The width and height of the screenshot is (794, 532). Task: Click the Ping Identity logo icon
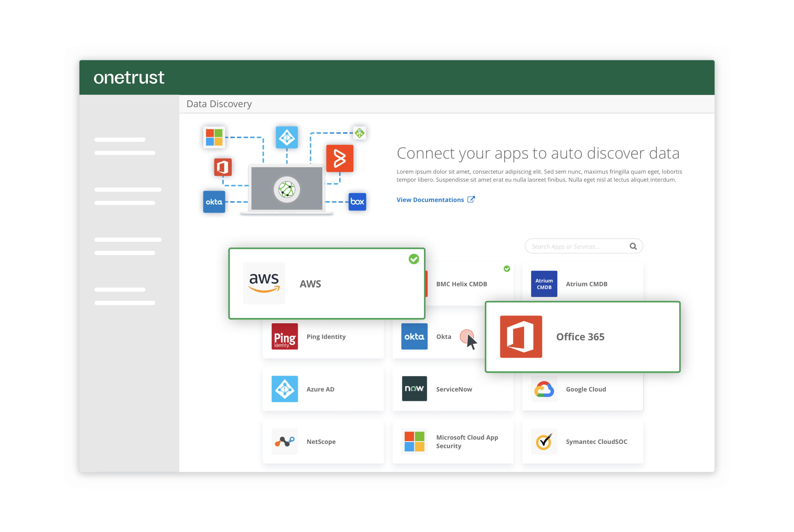(x=284, y=336)
